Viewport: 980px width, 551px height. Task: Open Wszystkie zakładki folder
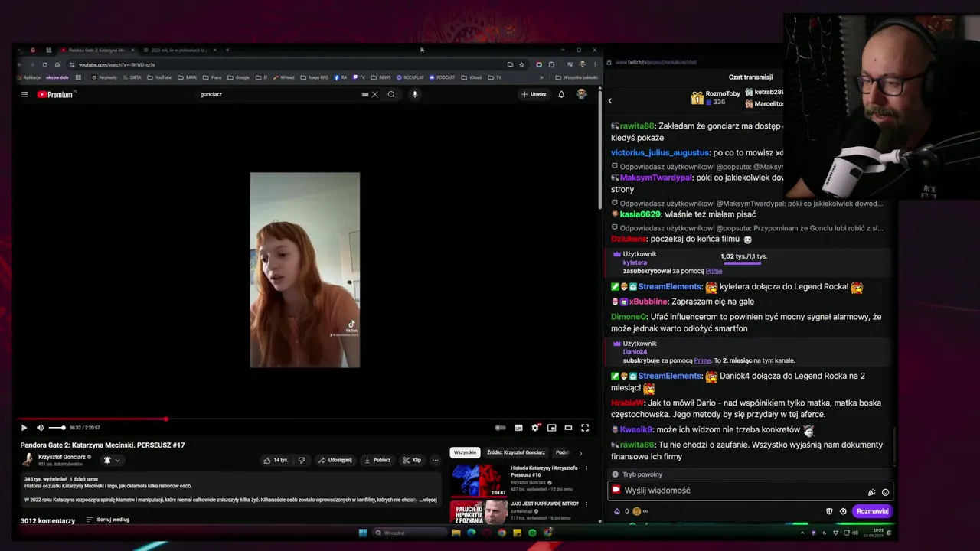(x=577, y=77)
